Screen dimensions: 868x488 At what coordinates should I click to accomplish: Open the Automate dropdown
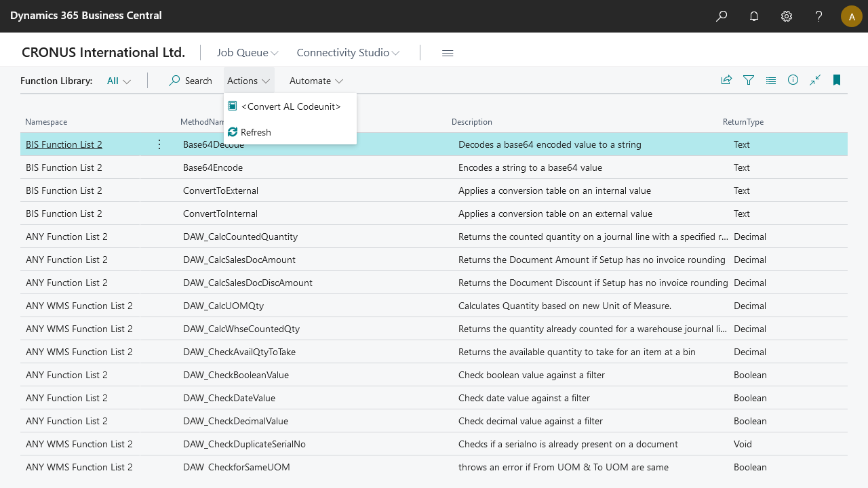pyautogui.click(x=316, y=81)
